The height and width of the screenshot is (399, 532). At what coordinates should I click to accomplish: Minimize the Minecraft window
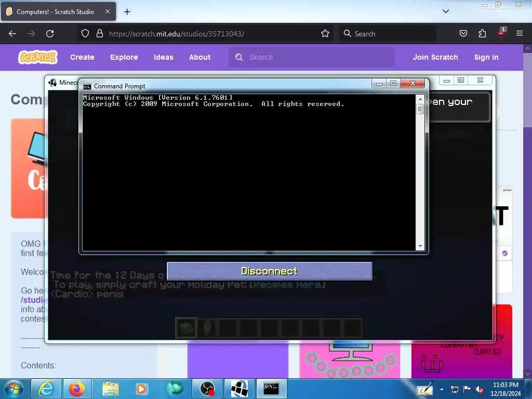447,81
